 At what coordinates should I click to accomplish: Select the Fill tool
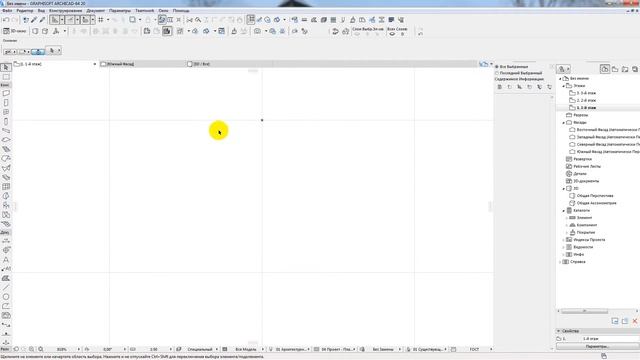(6, 278)
